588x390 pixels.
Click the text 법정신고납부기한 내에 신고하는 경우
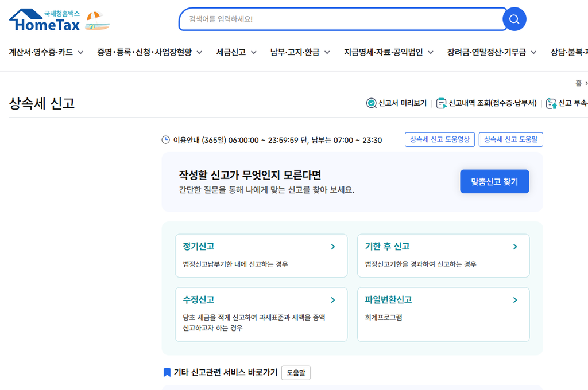coord(235,264)
